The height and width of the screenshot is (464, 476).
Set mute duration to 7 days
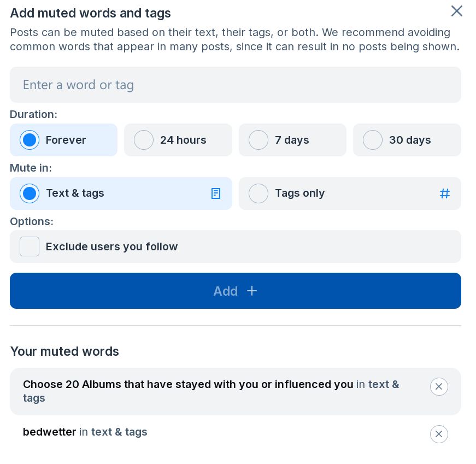click(258, 140)
